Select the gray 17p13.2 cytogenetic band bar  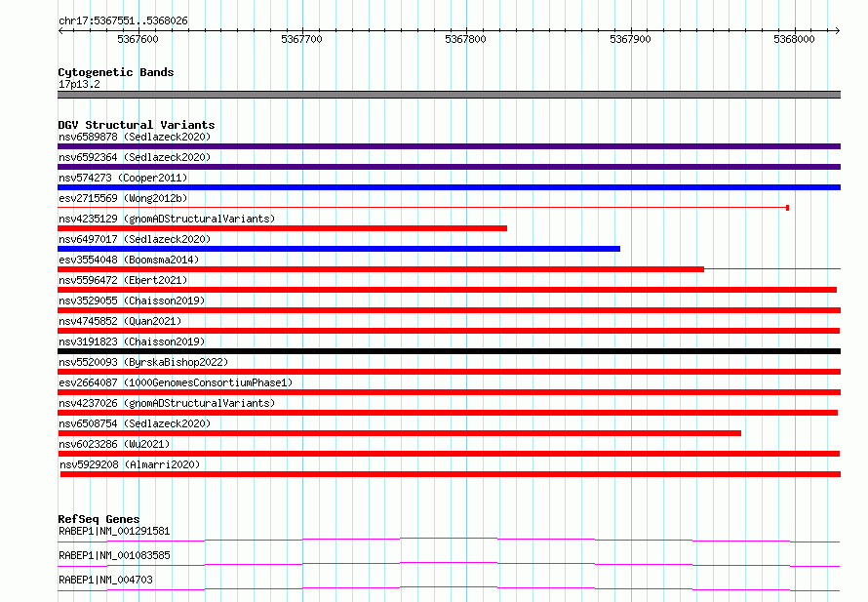click(x=449, y=95)
